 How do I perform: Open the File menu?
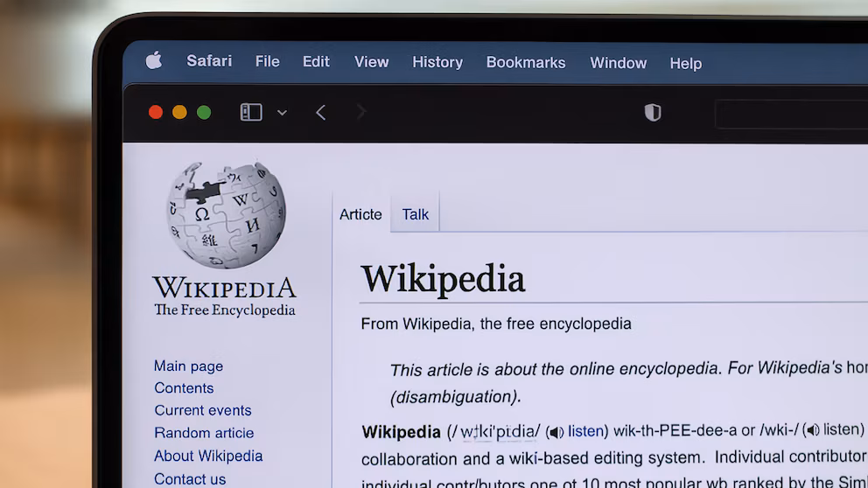click(268, 61)
